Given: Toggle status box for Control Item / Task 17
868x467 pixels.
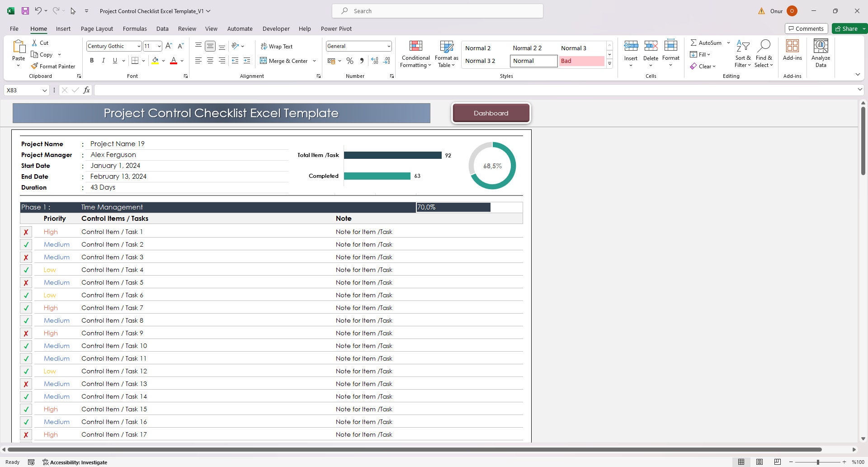Looking at the screenshot, I should tap(26, 434).
